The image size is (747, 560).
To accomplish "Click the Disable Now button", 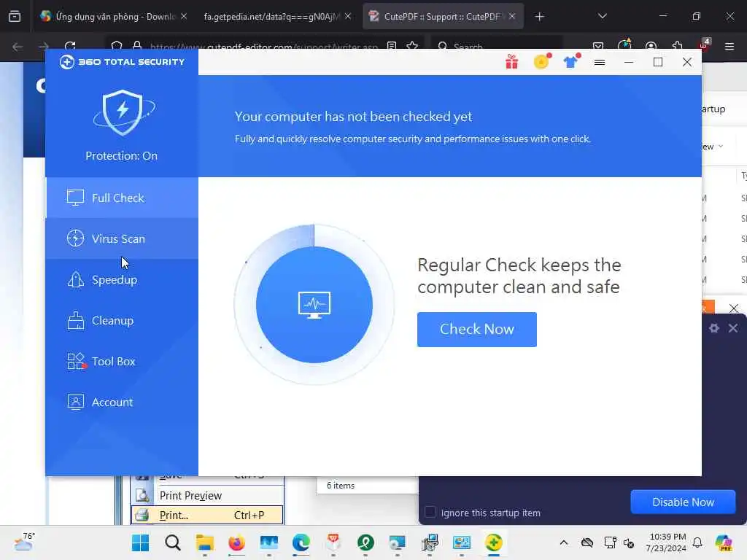I will point(683,502).
